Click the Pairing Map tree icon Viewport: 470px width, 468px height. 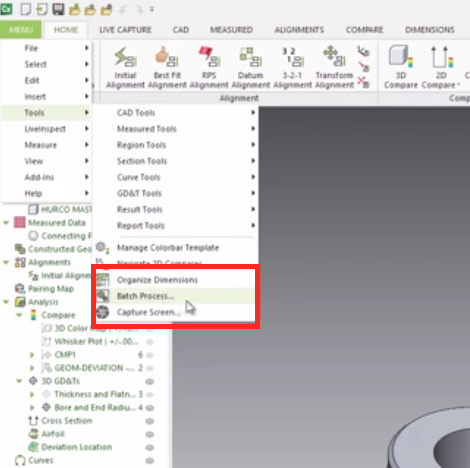20,289
